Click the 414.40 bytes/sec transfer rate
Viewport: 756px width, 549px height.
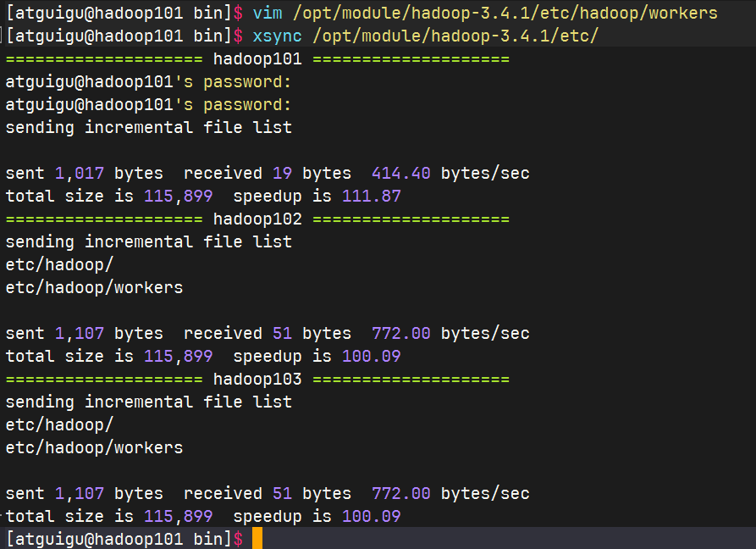click(x=400, y=173)
